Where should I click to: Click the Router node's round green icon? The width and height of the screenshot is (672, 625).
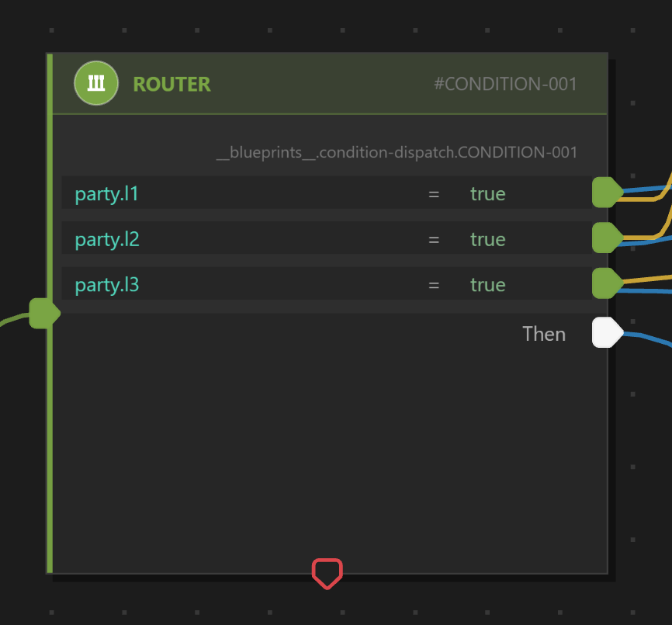click(x=96, y=83)
